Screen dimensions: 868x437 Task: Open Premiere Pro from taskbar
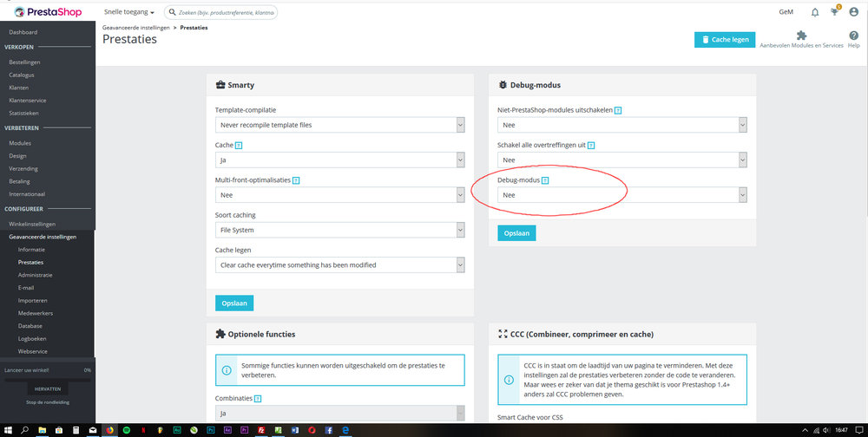tap(244, 430)
